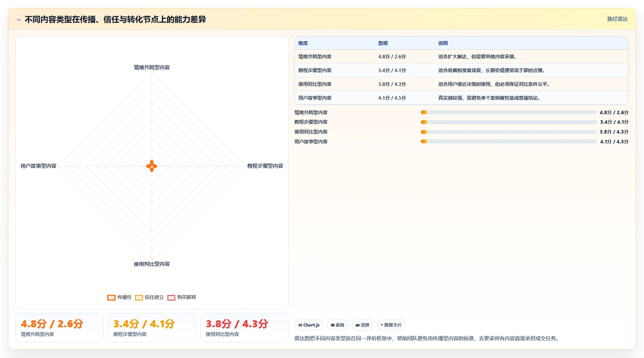Select the Chart.js chip
This screenshot has height=358, width=644.
point(309,325)
